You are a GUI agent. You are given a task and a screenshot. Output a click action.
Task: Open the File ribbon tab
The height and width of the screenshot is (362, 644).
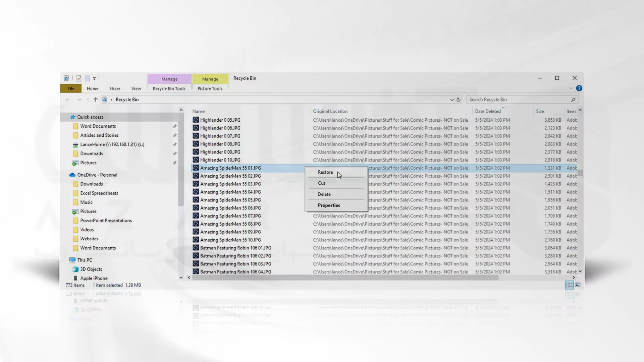click(71, 88)
